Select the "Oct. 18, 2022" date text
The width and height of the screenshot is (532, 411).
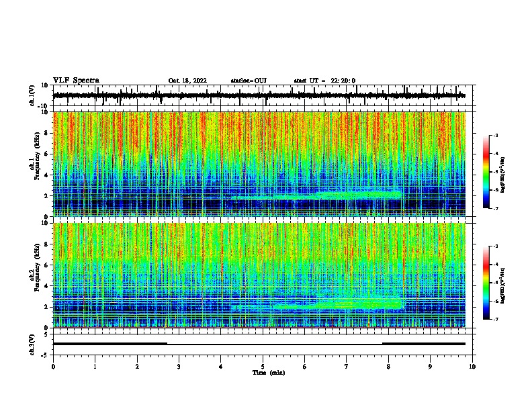pyautogui.click(x=187, y=81)
